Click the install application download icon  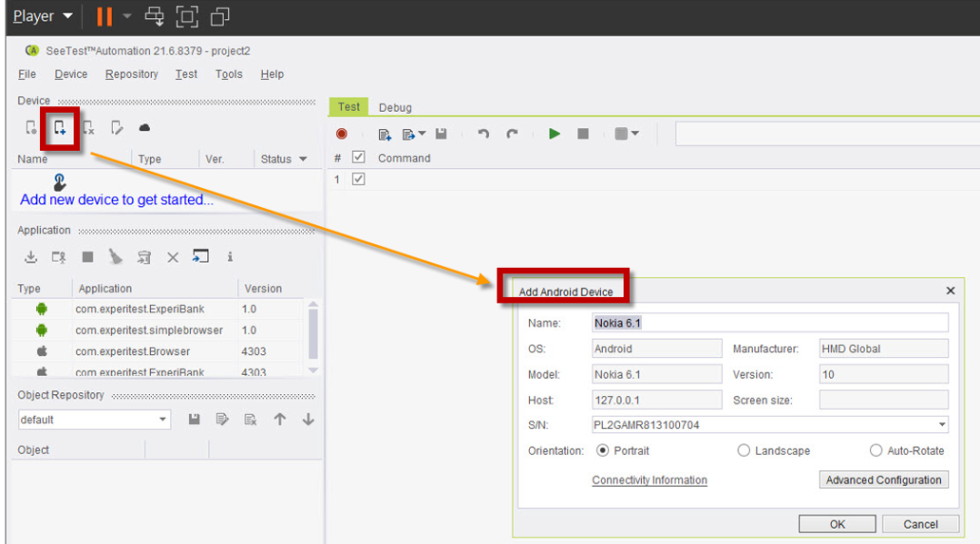tap(30, 256)
